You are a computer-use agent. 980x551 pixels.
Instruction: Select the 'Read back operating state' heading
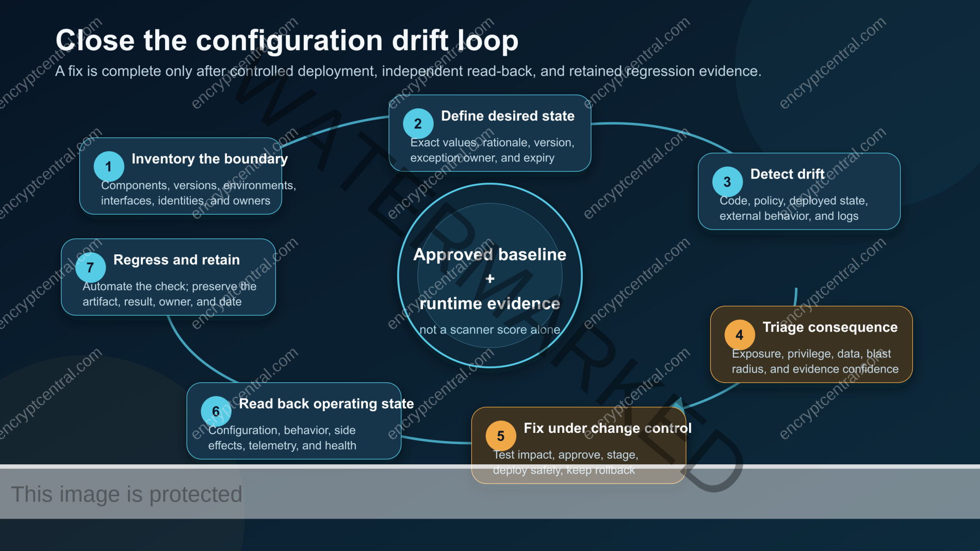[x=326, y=404]
